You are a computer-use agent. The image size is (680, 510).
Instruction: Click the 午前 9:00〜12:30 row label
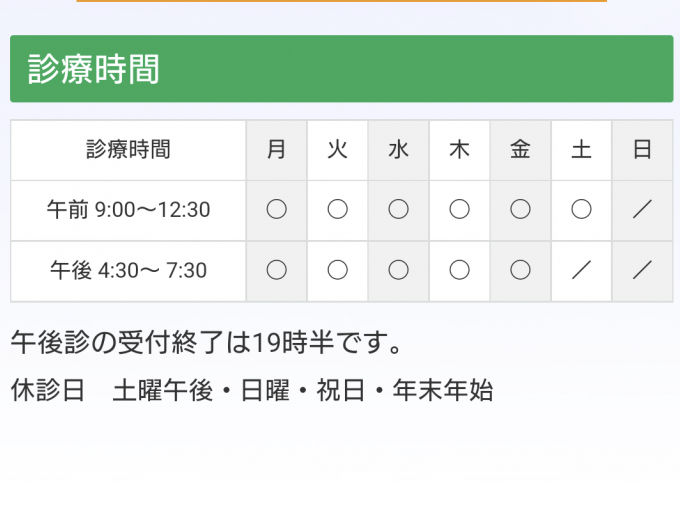pos(128,210)
